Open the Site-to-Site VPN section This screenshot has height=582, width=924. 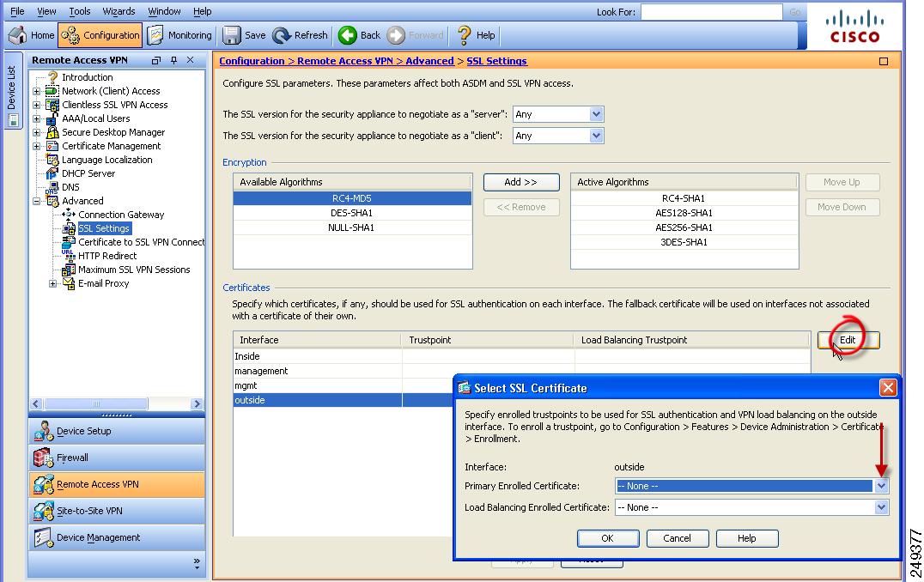[x=117, y=511]
